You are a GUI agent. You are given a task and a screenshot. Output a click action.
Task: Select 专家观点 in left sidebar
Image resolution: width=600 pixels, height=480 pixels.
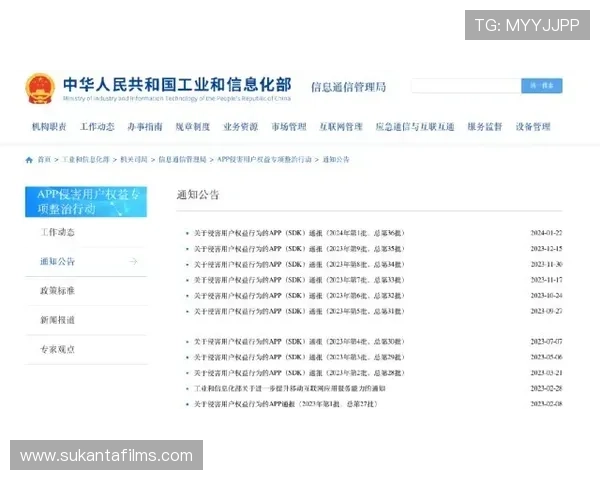(x=57, y=349)
